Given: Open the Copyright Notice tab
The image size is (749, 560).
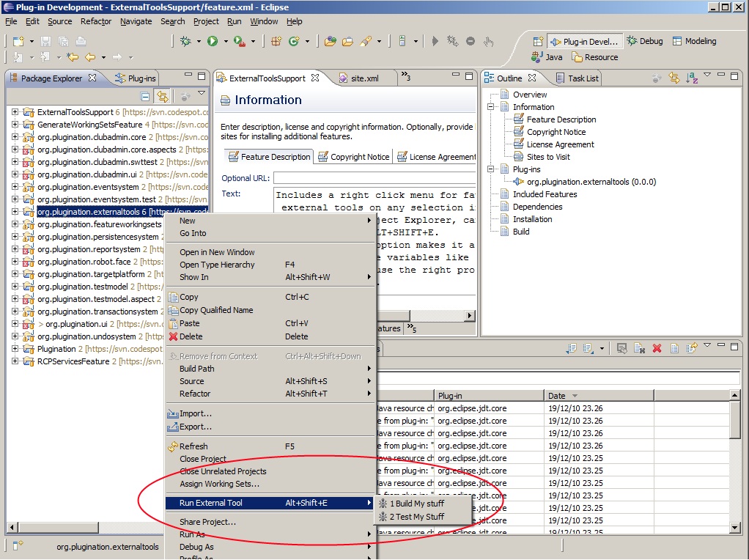Looking at the screenshot, I should pos(353,157).
